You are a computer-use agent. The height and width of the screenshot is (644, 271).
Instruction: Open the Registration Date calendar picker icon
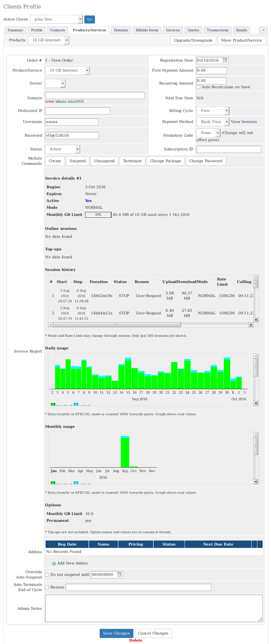(225, 60)
